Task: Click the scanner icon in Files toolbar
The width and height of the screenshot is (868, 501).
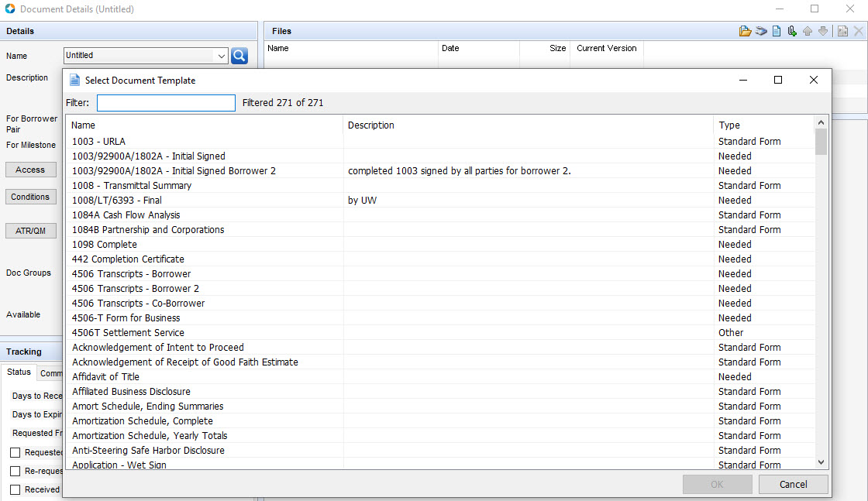Action: pos(761,31)
